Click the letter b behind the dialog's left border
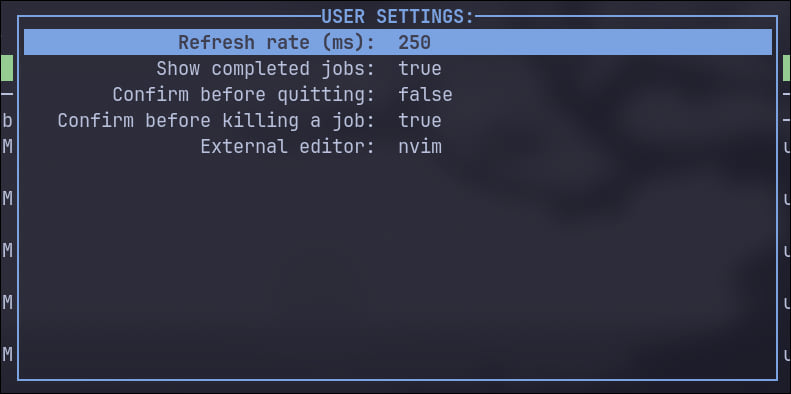This screenshot has width=791, height=394. coord(7,121)
